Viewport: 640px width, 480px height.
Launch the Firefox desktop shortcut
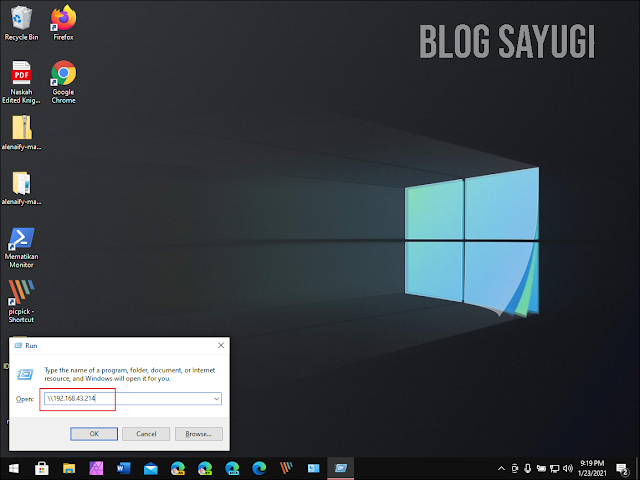coord(63,23)
